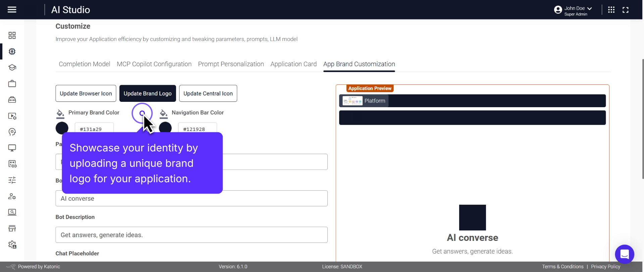Select App Brand Customization tab
The height and width of the screenshot is (272, 644).
pos(359,64)
